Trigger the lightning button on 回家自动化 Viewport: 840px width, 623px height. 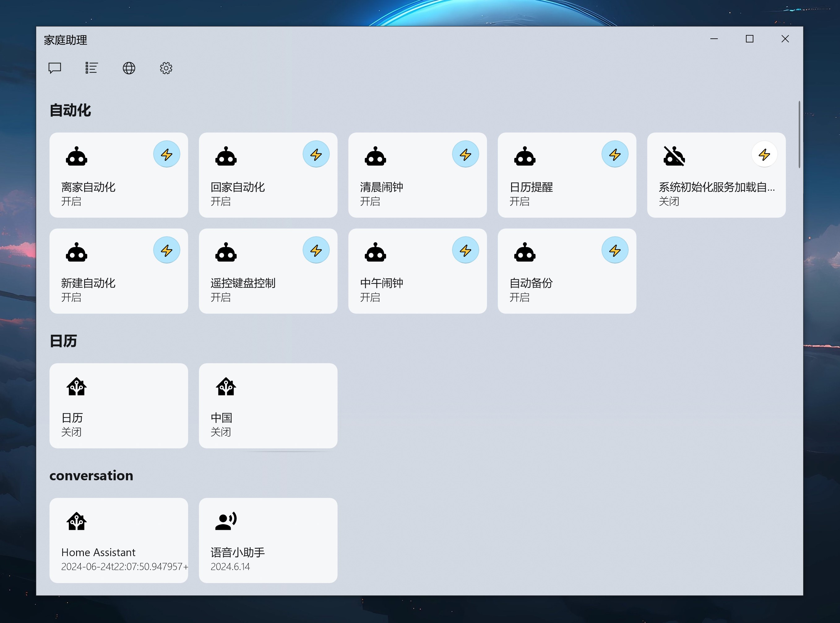point(316,154)
